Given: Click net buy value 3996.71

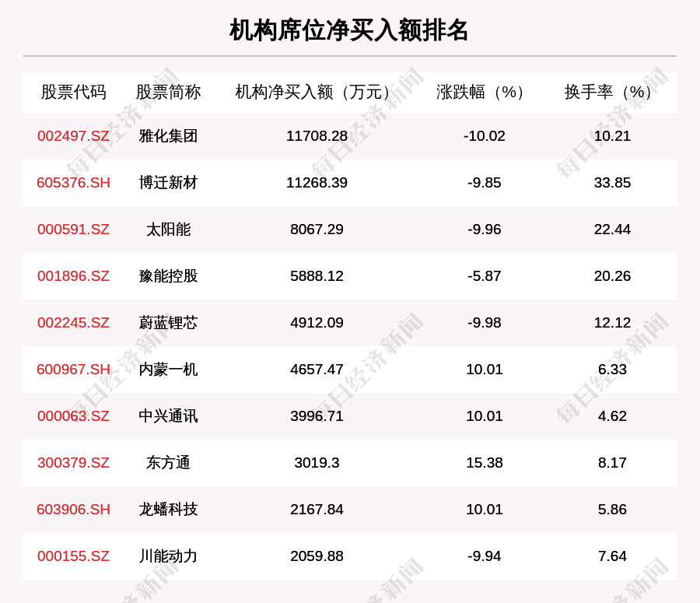Looking at the screenshot, I should pos(317,415).
